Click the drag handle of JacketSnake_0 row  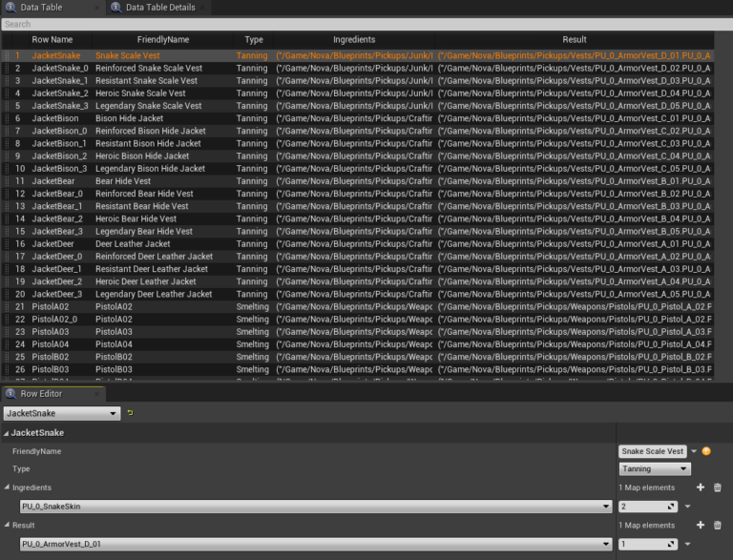pos(7,69)
